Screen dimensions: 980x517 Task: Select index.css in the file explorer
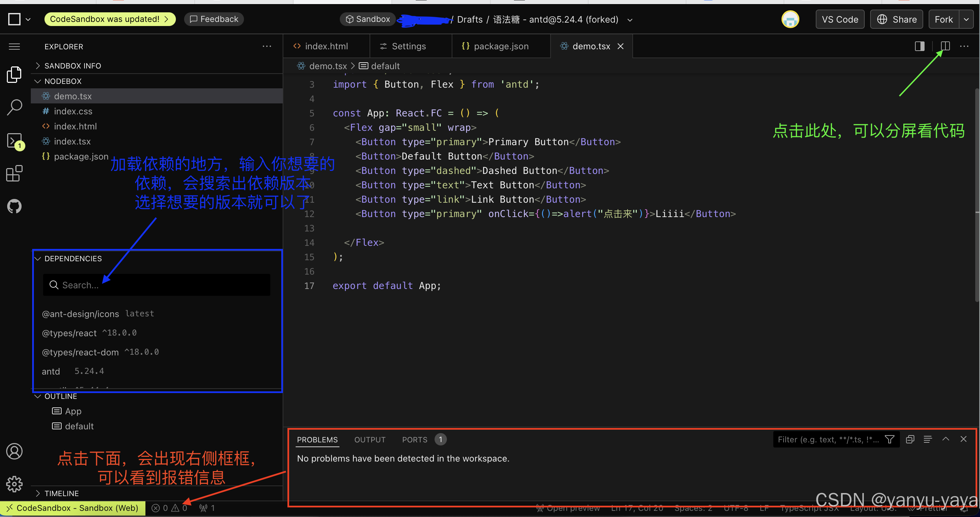(73, 111)
